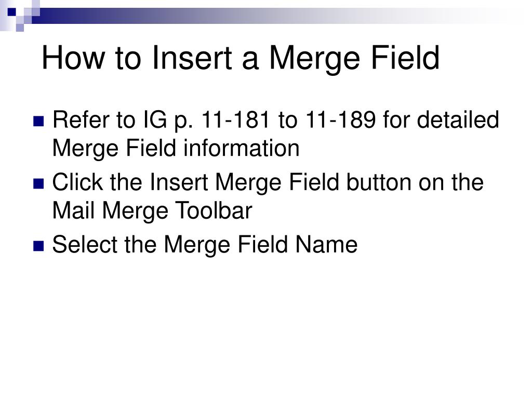Click the page reference '11-189'
532x399 pixels.
point(340,120)
